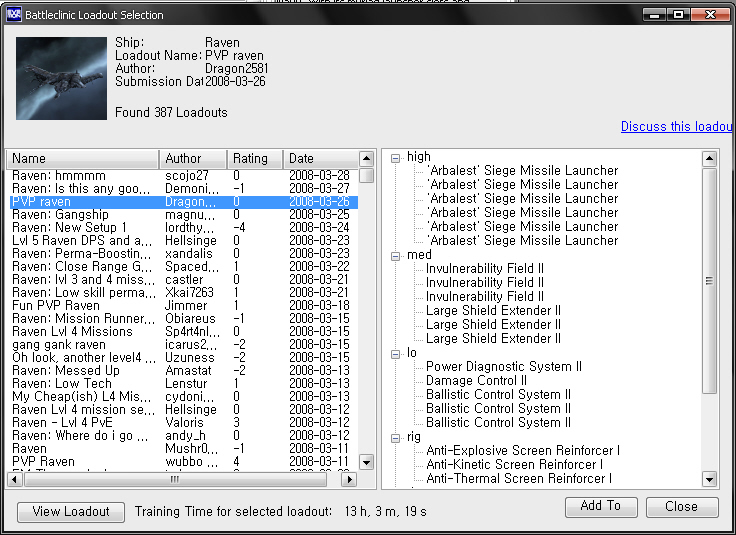This screenshot has width=736, height=535.
Task: Select Anti-Explosive Screen Reinforcer I rig
Action: 523,451
